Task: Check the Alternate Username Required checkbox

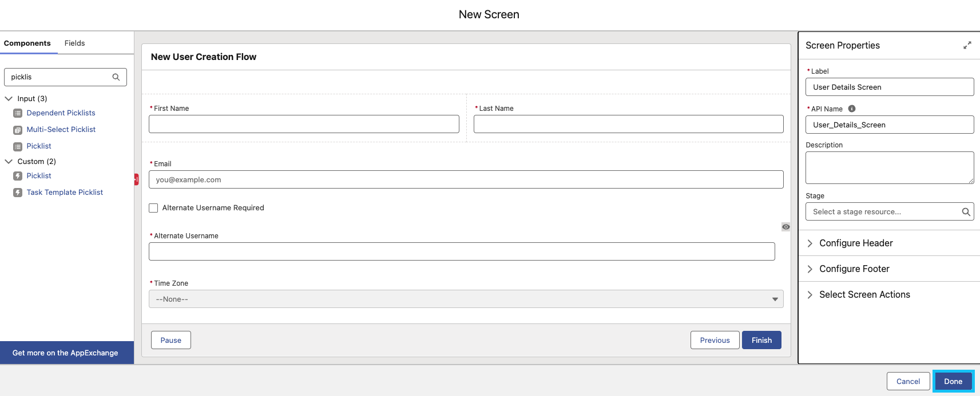Action: 153,208
